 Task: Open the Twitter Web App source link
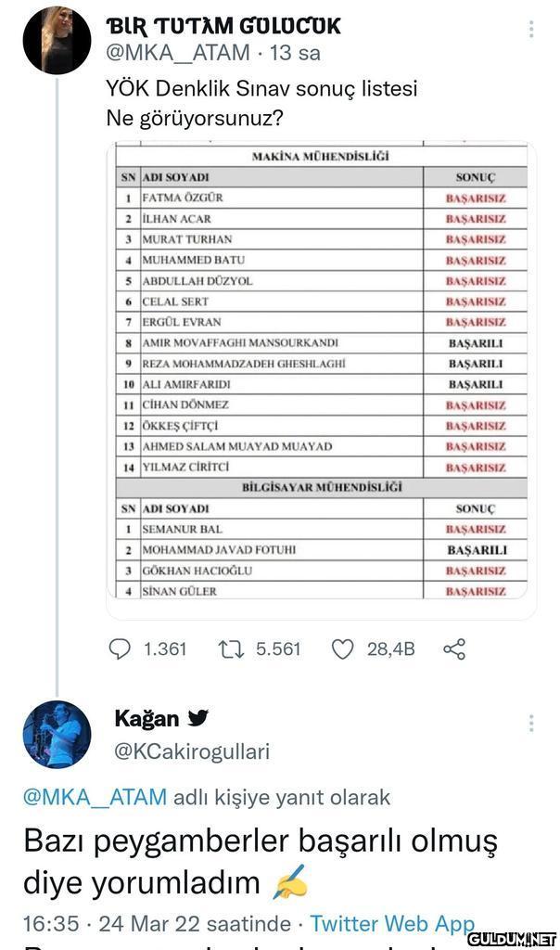(391, 924)
